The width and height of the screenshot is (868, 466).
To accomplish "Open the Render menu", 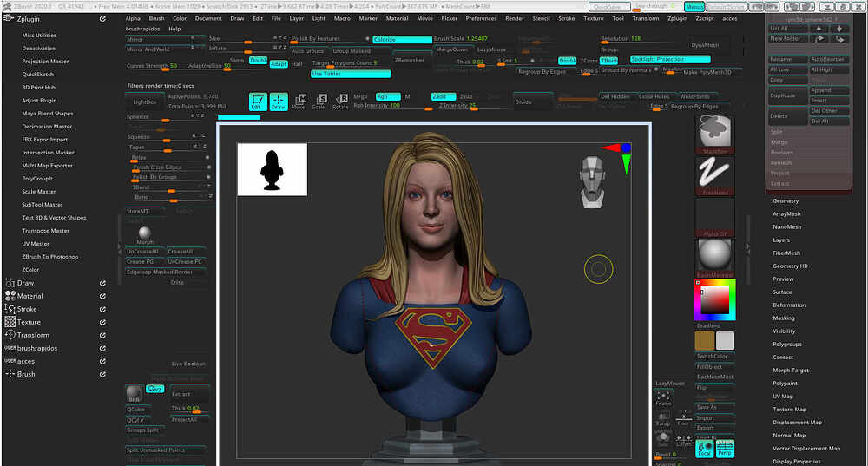I will point(514,18).
